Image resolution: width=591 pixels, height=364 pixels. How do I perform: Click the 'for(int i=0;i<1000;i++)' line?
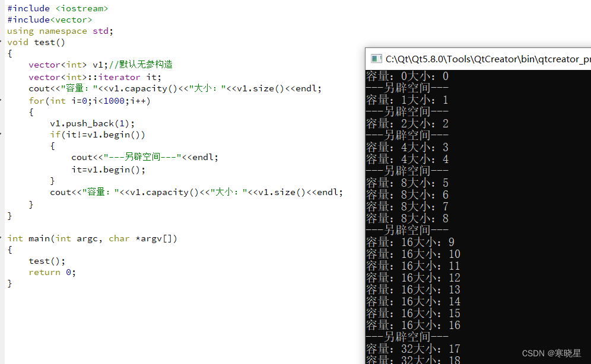point(90,101)
